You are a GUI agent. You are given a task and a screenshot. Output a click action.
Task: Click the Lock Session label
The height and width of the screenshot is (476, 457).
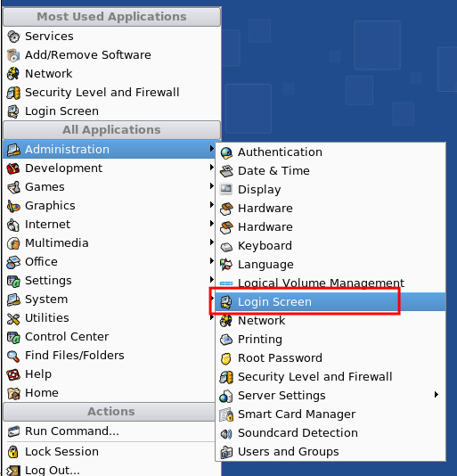61,452
